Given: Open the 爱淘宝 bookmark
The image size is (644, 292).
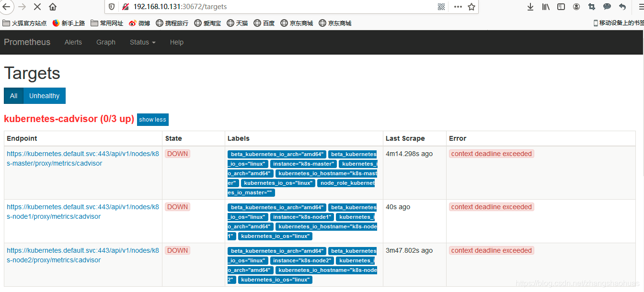Looking at the screenshot, I should 207,23.
